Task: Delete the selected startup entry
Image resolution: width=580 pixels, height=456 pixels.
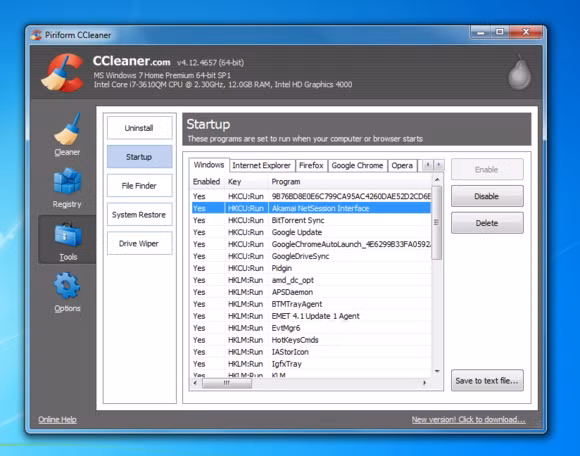Action: [x=487, y=223]
